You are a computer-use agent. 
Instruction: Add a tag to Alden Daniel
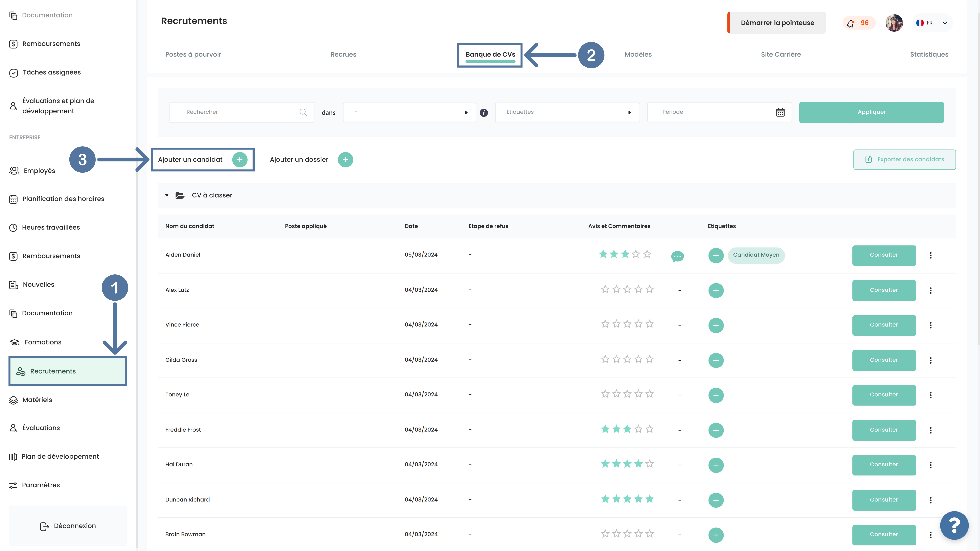[x=716, y=256]
